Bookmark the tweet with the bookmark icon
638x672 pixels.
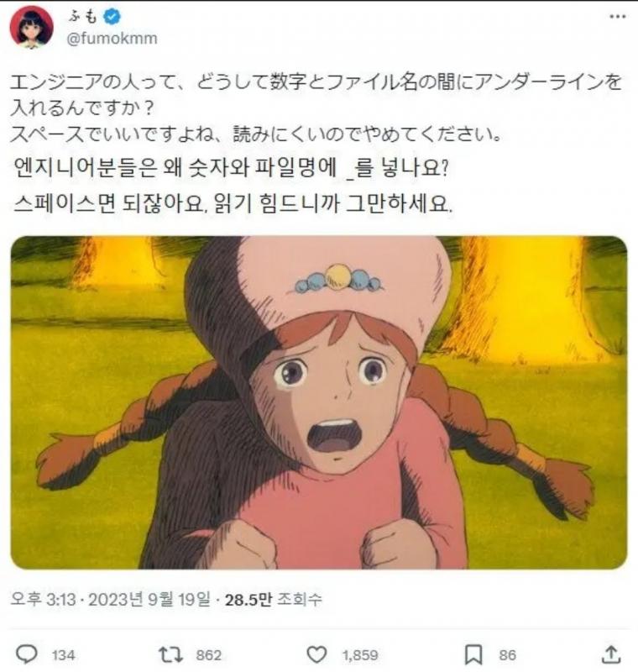[x=473, y=655]
